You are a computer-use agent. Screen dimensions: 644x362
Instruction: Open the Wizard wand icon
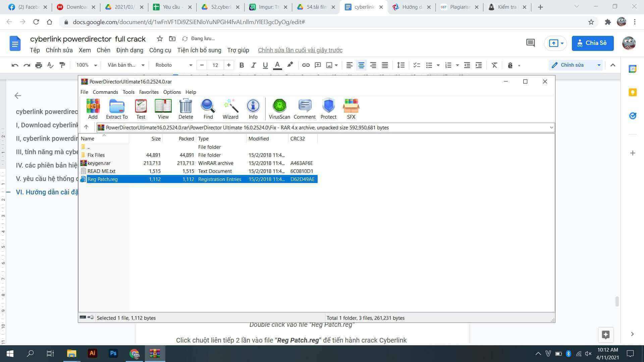click(230, 109)
